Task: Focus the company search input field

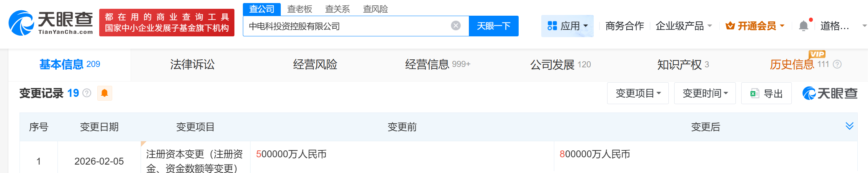Action: [347, 26]
